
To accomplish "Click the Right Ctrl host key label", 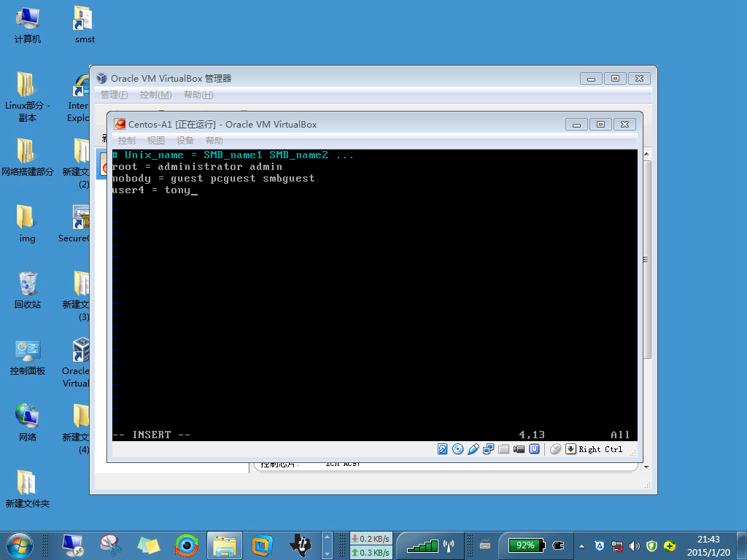I will (x=601, y=449).
